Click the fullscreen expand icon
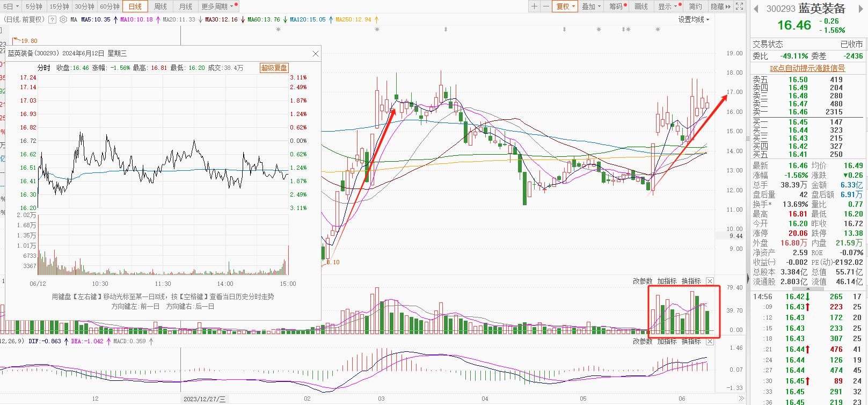Screen dimensions: 868x405 (x=739, y=6)
